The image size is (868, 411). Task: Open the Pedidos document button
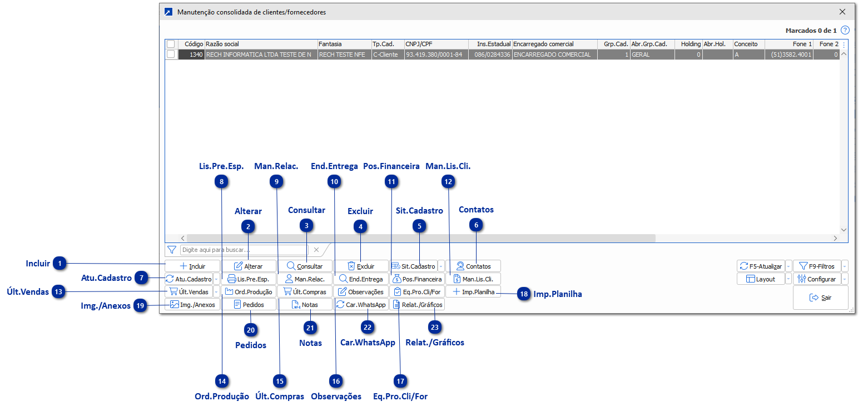pyautogui.click(x=249, y=304)
